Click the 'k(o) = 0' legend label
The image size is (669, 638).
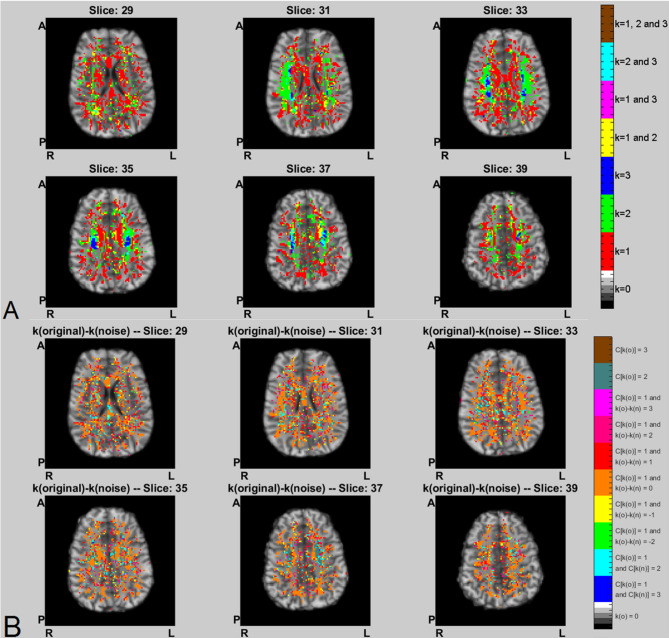pyautogui.click(x=627, y=616)
